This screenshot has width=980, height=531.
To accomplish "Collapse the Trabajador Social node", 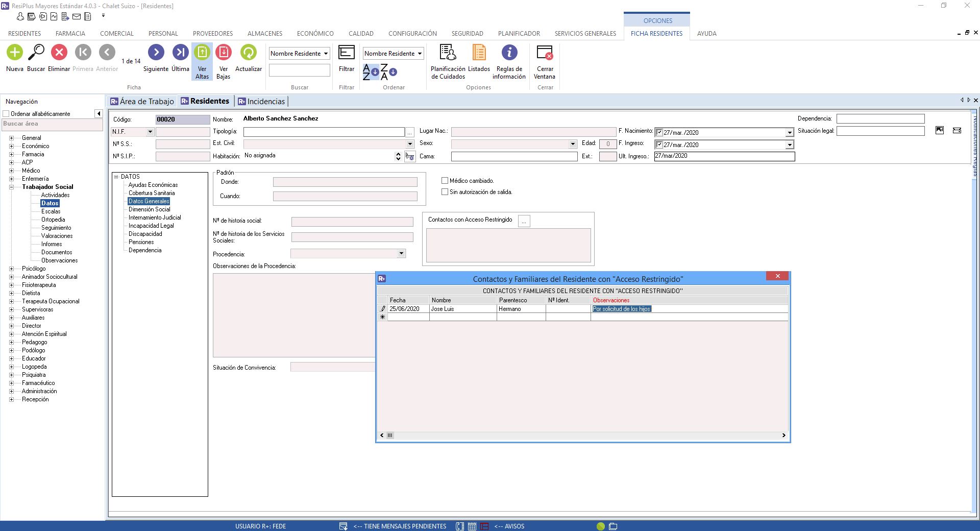I will click(x=11, y=187).
